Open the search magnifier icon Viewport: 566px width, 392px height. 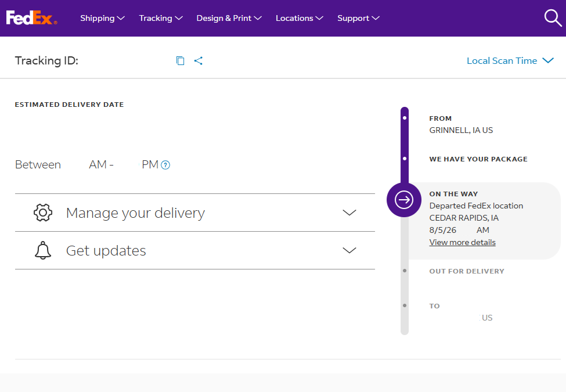553,18
